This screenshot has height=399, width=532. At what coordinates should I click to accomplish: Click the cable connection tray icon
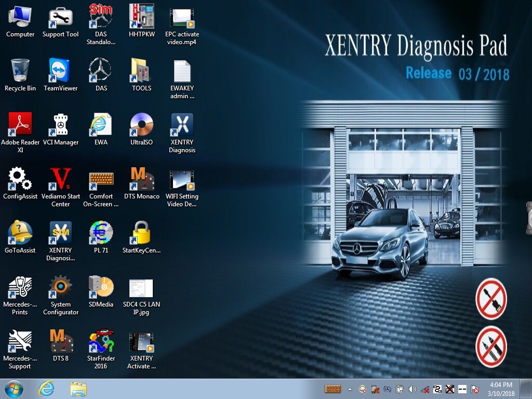coord(437,389)
